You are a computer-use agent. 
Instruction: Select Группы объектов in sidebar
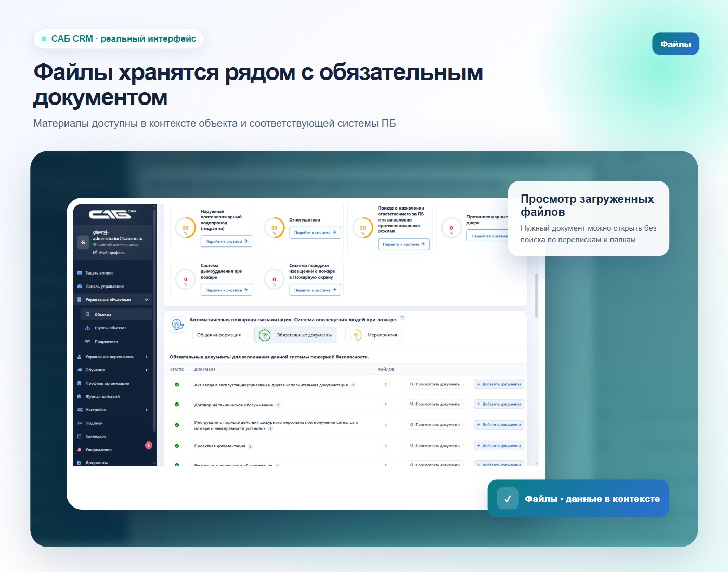coord(111,328)
